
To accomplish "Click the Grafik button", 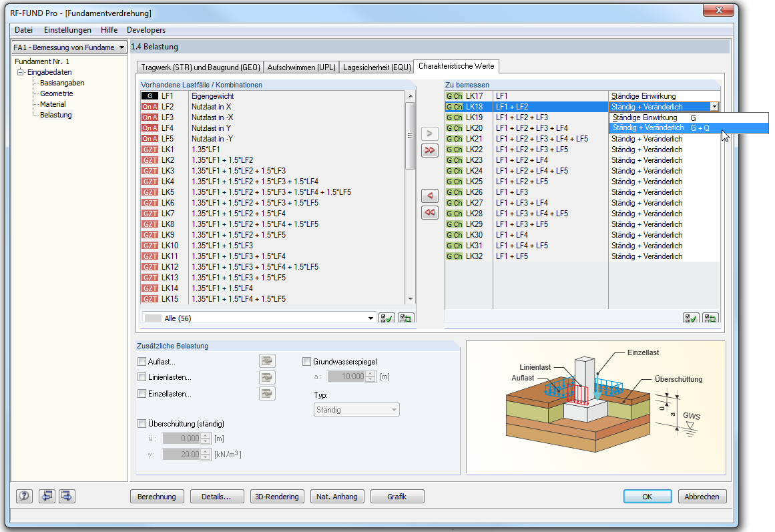I will click(397, 497).
